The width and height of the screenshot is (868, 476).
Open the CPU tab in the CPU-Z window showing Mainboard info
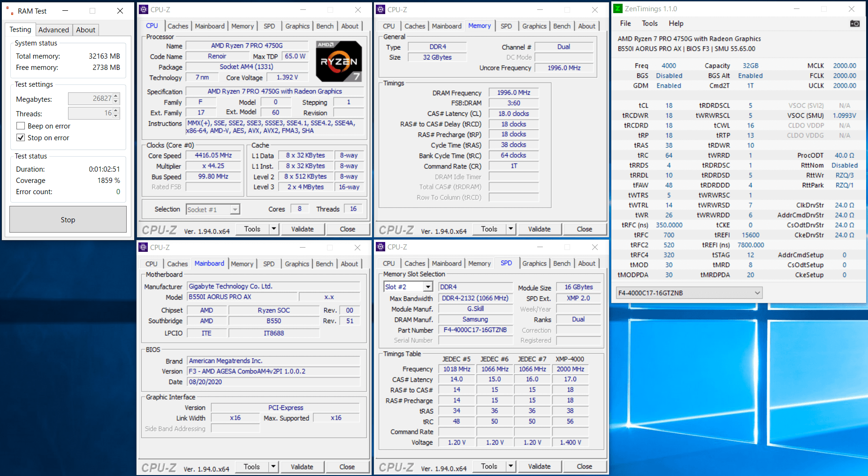pyautogui.click(x=152, y=264)
